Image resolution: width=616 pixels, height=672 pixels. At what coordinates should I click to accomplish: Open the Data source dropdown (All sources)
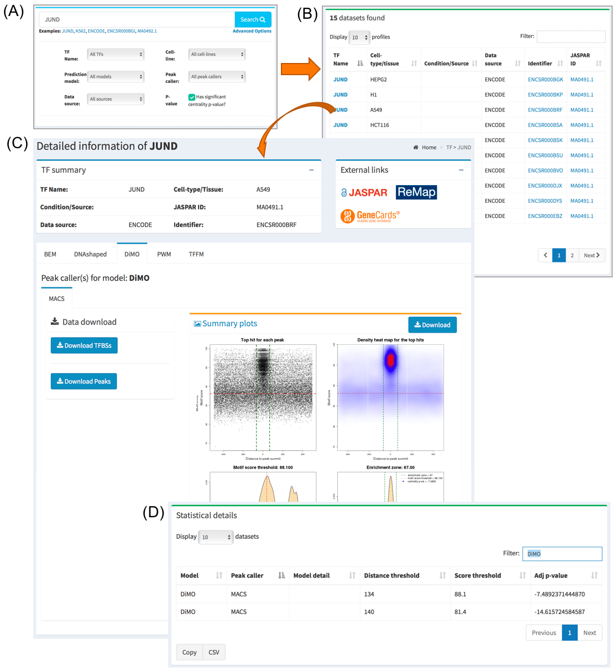pyautogui.click(x=116, y=99)
